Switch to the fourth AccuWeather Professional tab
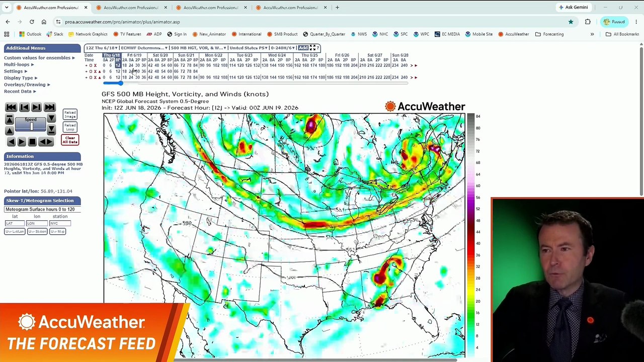This screenshot has width=644, height=362. coord(290,8)
